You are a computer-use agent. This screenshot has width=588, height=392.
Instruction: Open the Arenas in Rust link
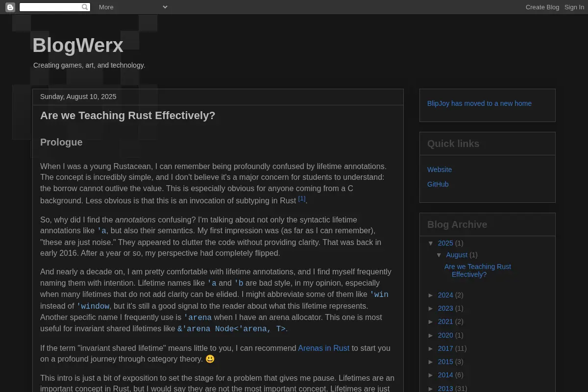click(324, 348)
